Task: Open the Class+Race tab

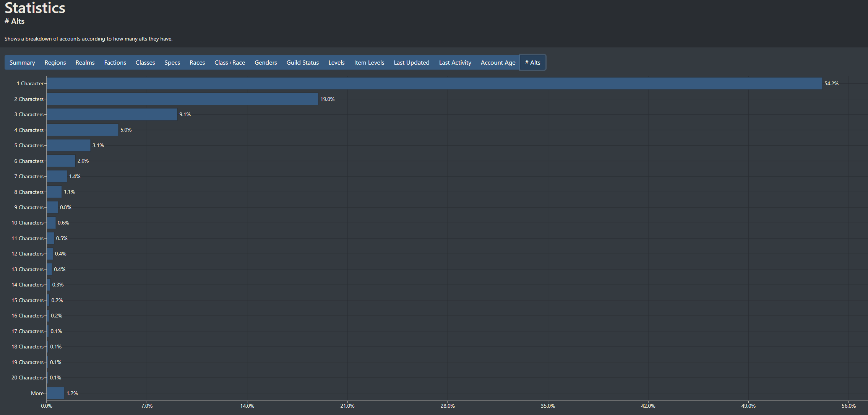Action: pos(230,63)
